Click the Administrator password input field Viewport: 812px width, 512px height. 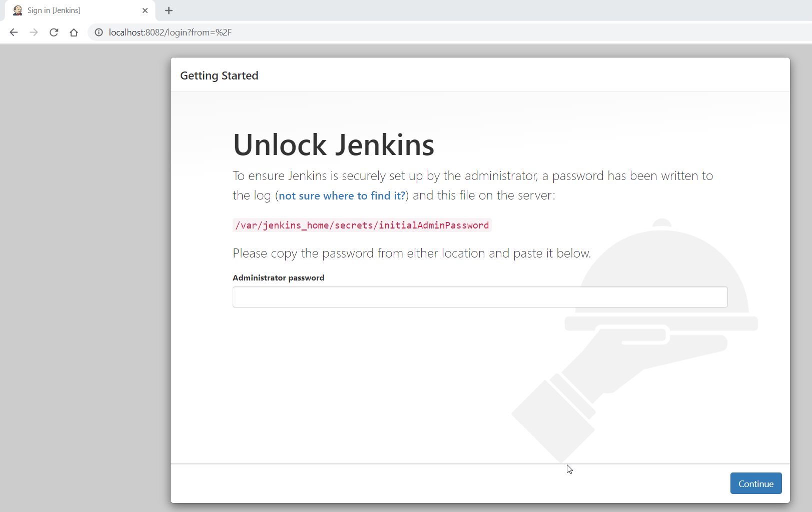(480, 297)
